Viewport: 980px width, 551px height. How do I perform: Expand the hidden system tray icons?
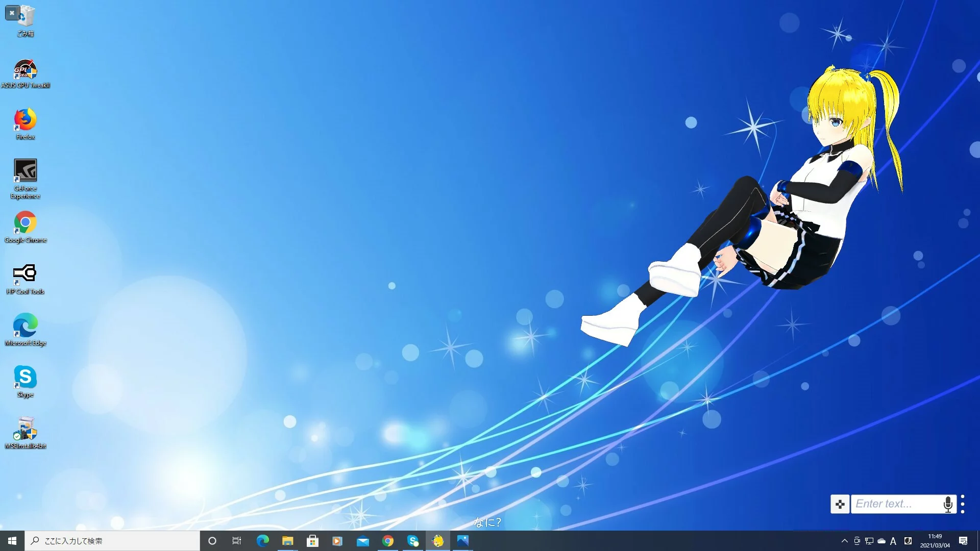(844, 541)
